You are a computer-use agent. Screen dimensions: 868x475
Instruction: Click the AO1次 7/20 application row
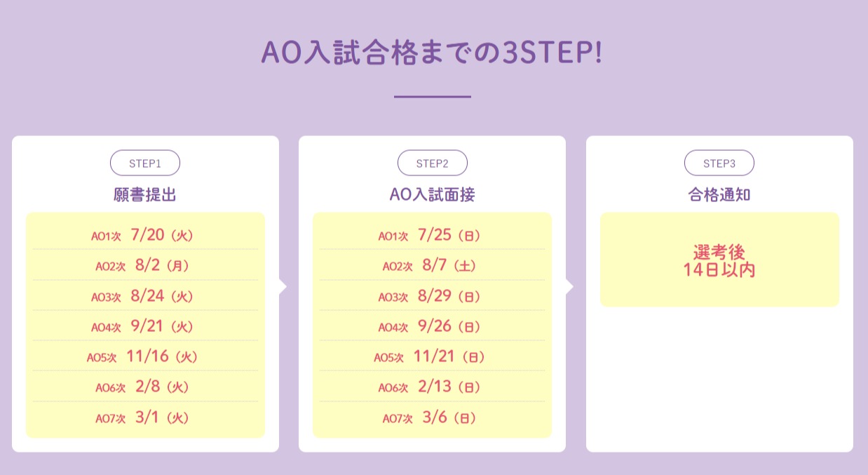tap(145, 235)
